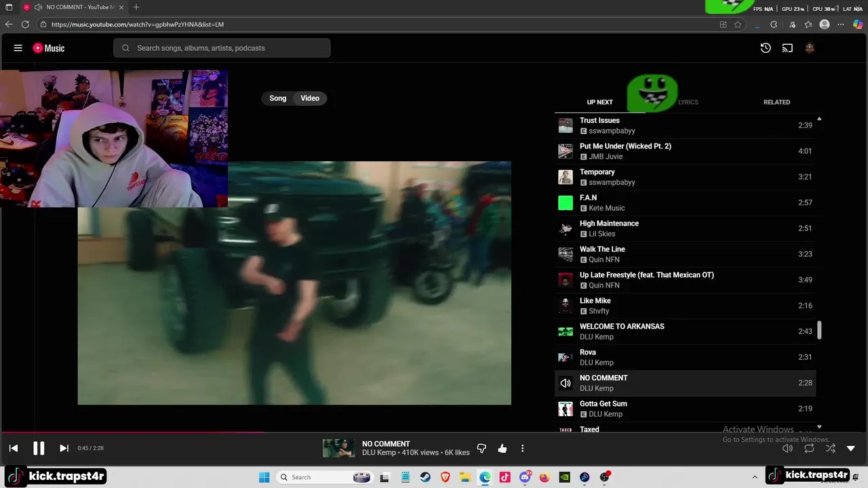Click the F.A.N green album thumbnail
The width and height of the screenshot is (868, 488).
coord(566,203)
